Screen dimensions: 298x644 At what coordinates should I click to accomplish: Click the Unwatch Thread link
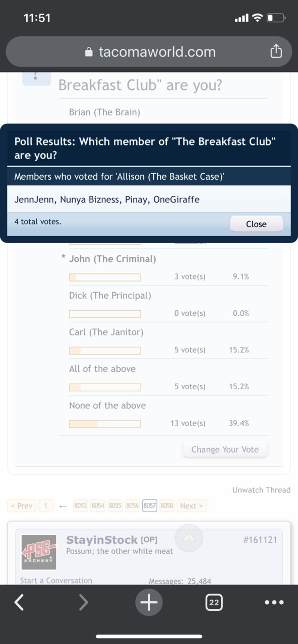pos(261,489)
